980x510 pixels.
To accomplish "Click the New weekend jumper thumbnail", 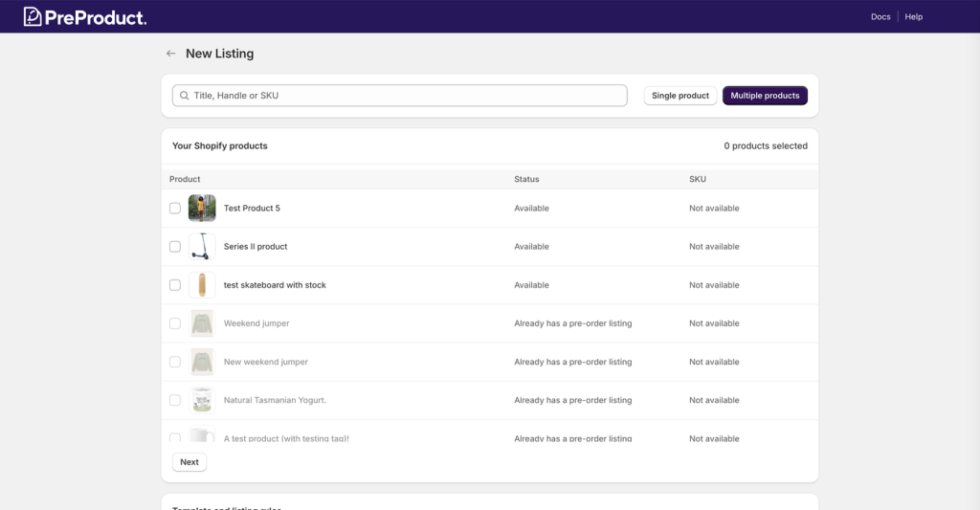I will coord(202,362).
